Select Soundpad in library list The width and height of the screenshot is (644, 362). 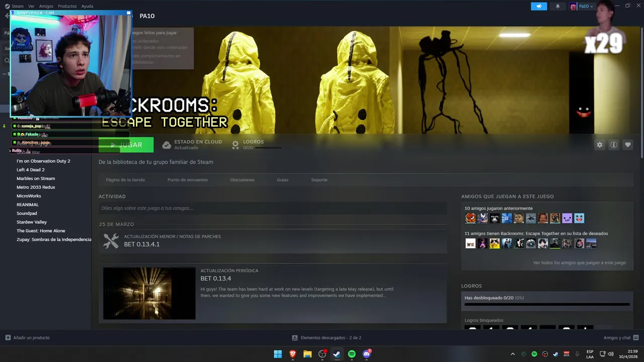coord(27,213)
